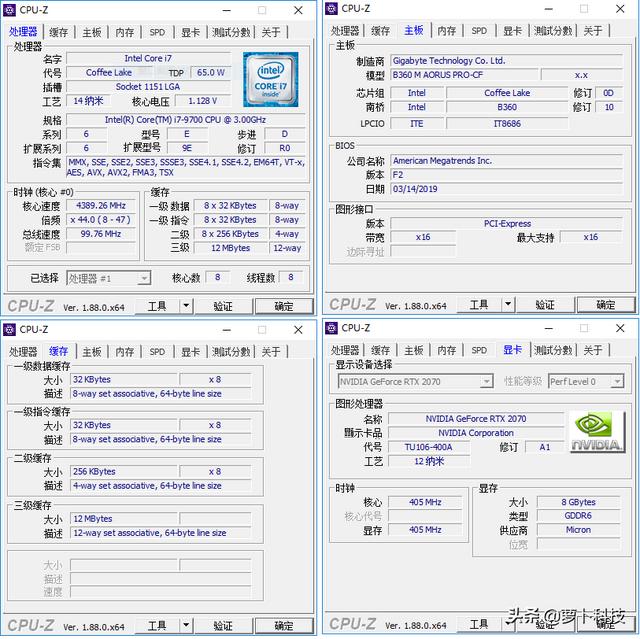Click the Intel Core i7 logo badge
Image resolution: width=640 pixels, height=639 pixels.
click(271, 80)
